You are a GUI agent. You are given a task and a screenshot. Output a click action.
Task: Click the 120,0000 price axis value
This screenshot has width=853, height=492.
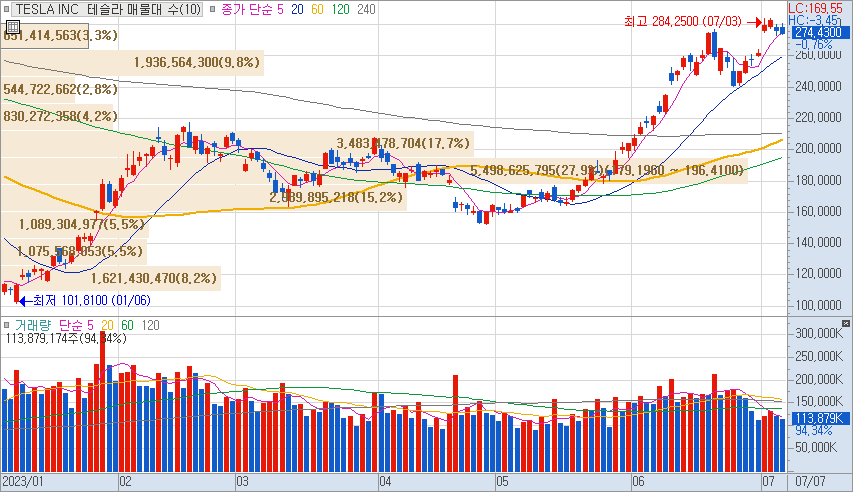click(x=818, y=273)
